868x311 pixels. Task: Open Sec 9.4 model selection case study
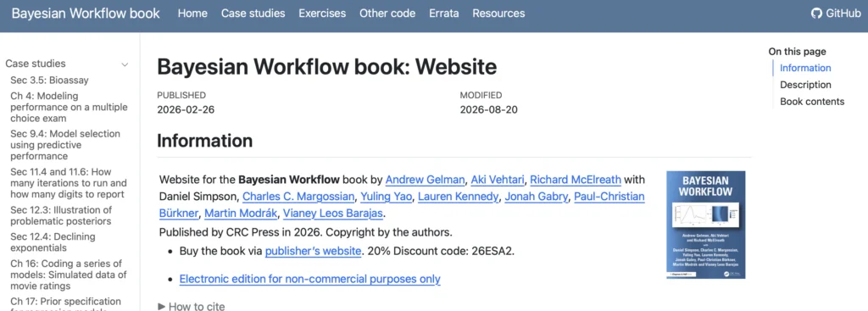point(65,145)
